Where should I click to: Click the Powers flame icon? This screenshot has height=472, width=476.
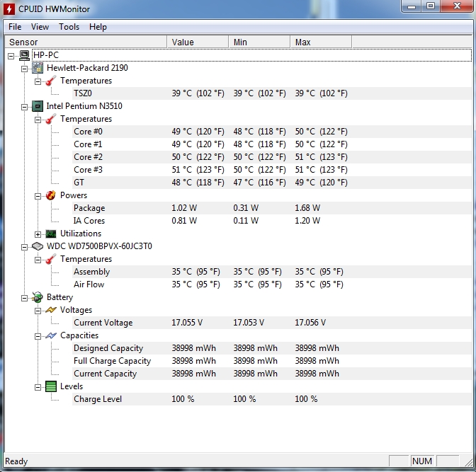tap(51, 195)
